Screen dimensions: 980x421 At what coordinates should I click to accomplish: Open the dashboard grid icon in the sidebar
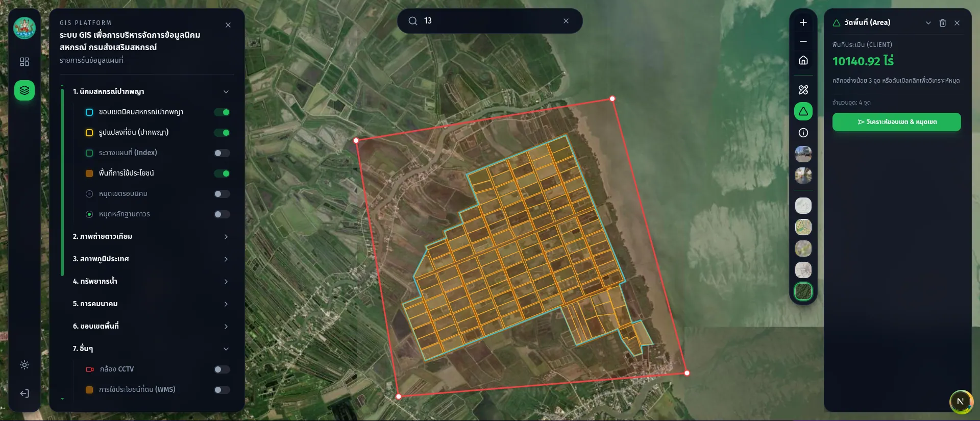(x=24, y=62)
